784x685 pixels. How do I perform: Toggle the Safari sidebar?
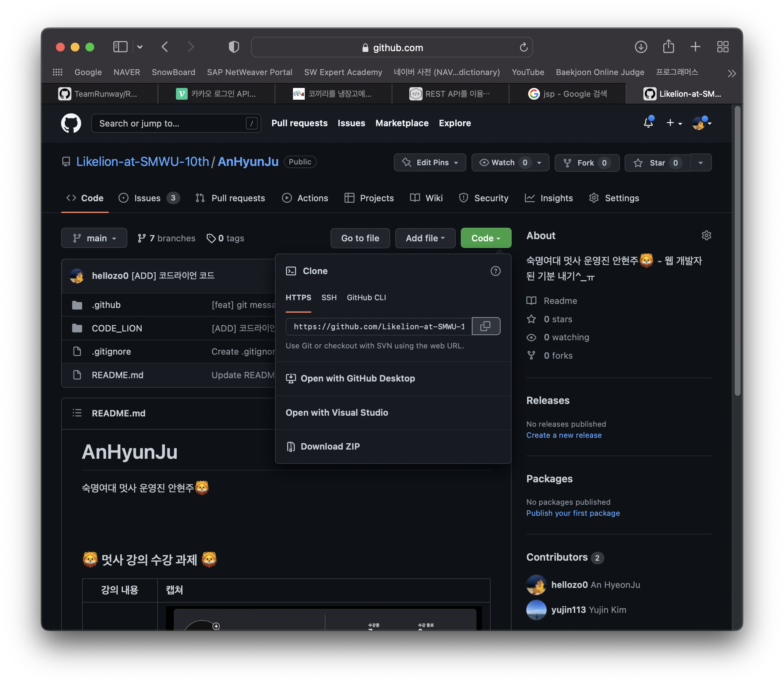coord(120,47)
